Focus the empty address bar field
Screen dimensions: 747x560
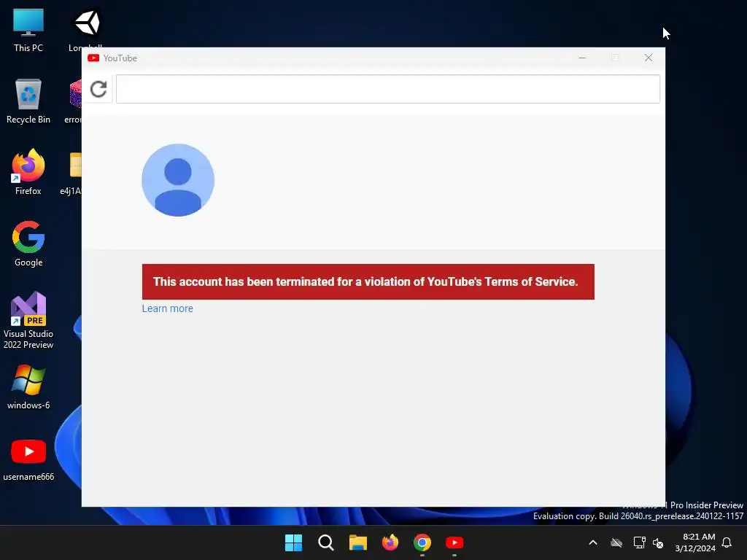[388, 89]
